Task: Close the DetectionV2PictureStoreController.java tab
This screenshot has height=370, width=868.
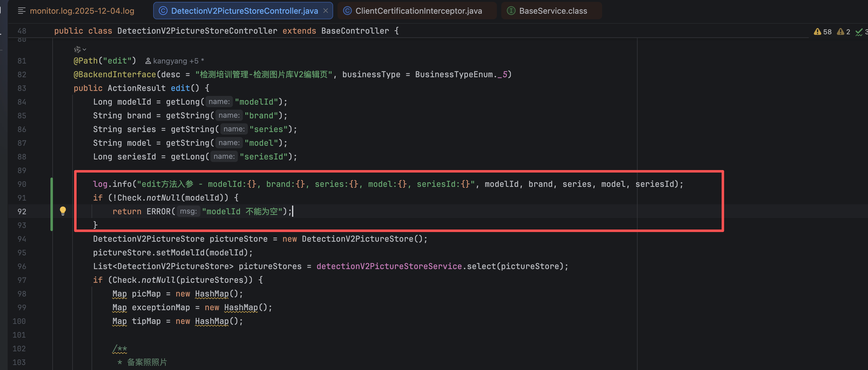Action: click(326, 11)
